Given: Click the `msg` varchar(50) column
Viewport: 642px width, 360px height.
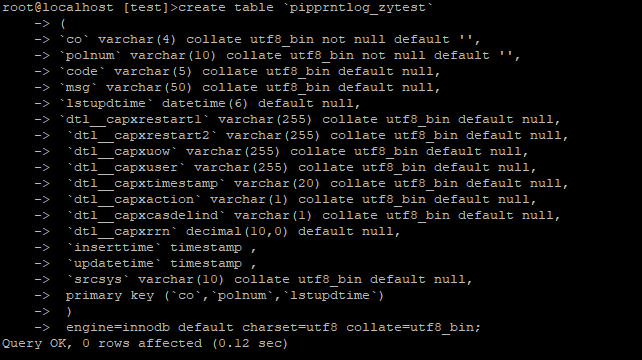Looking at the screenshot, I should click(250, 87).
